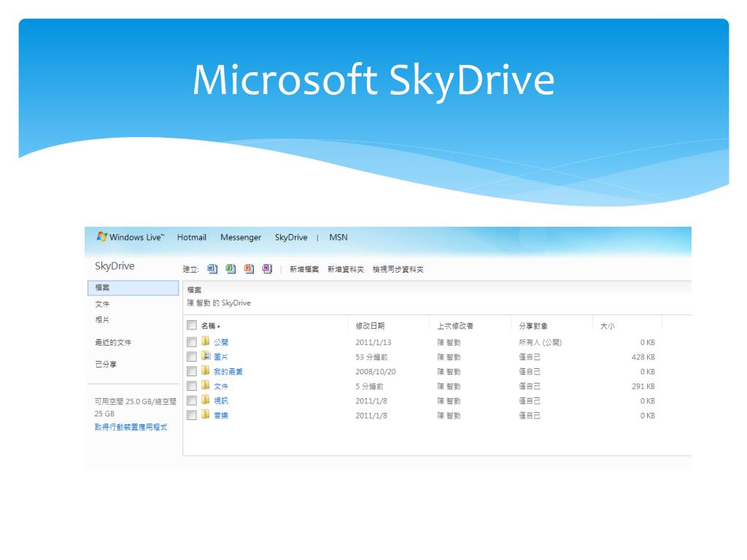
Task: Create a new Excel workbook
Action: tap(231, 269)
